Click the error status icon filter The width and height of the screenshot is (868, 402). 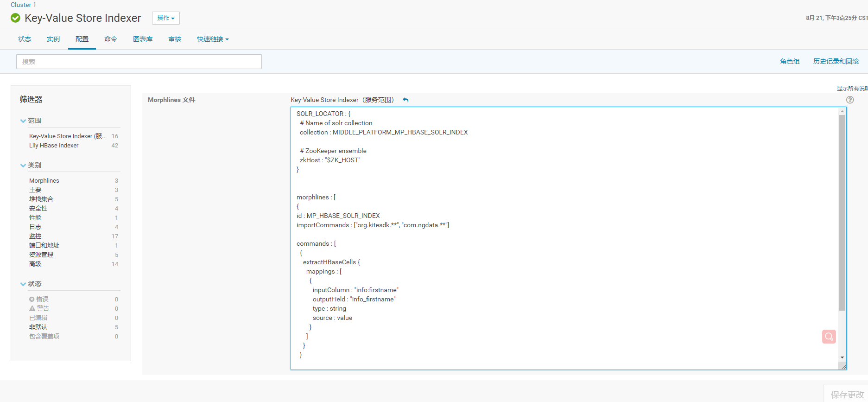pyautogui.click(x=32, y=299)
